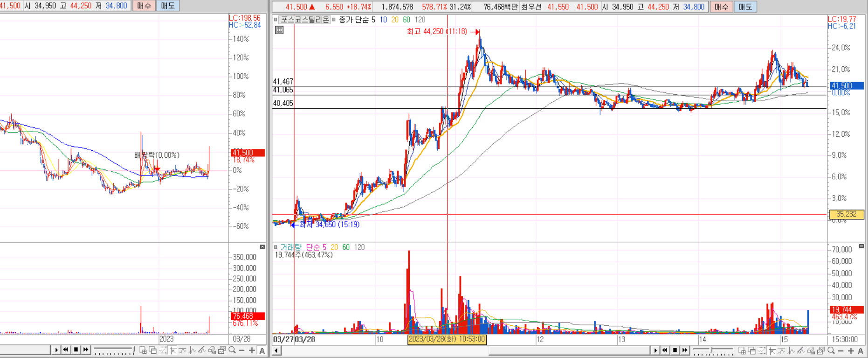The image size is (868, 358).
Task: Click stop on the right chart toolbar
Action: 675,350
